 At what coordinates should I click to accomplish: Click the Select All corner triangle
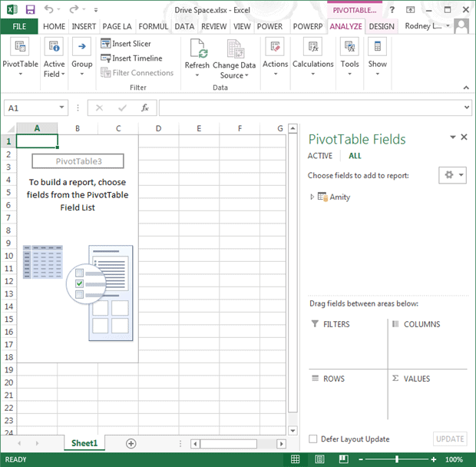click(10, 129)
